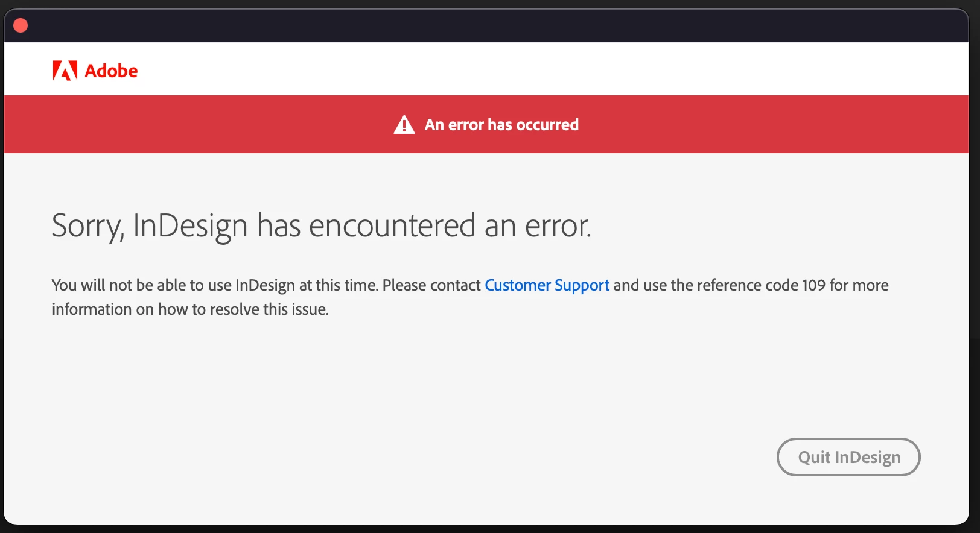Open the Customer Support link
The image size is (980, 533).
[x=547, y=285]
